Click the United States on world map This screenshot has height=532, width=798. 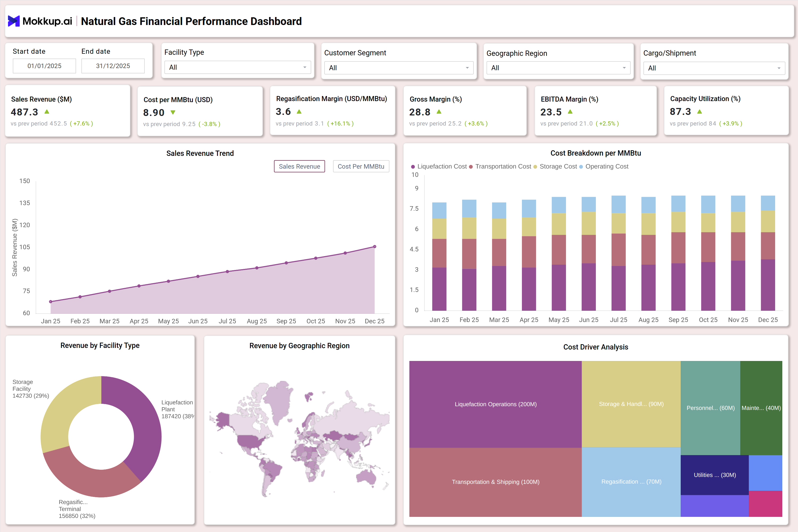[250, 441]
